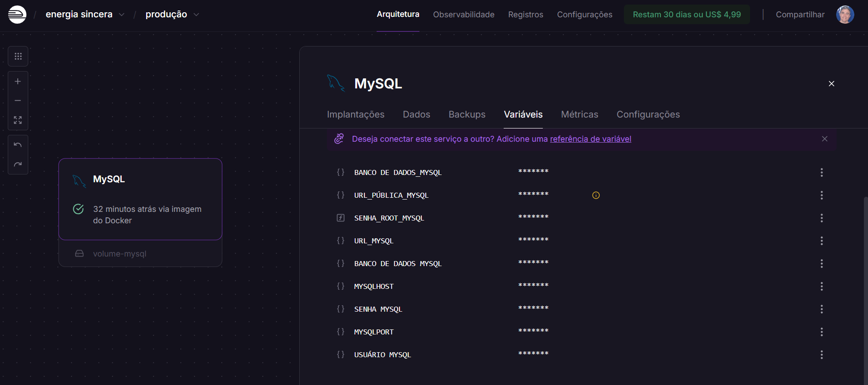Open options menu for MYSQLPORT

[x=822, y=332]
